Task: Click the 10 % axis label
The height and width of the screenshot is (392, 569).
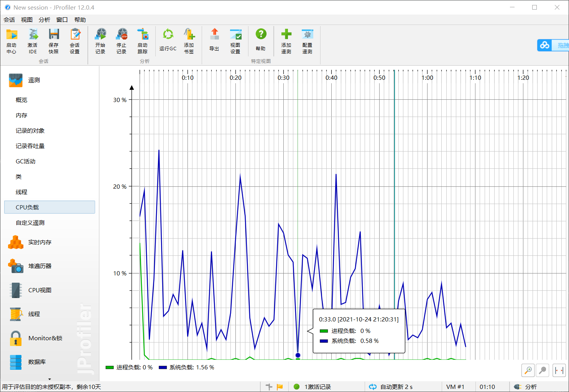Action: coord(120,273)
